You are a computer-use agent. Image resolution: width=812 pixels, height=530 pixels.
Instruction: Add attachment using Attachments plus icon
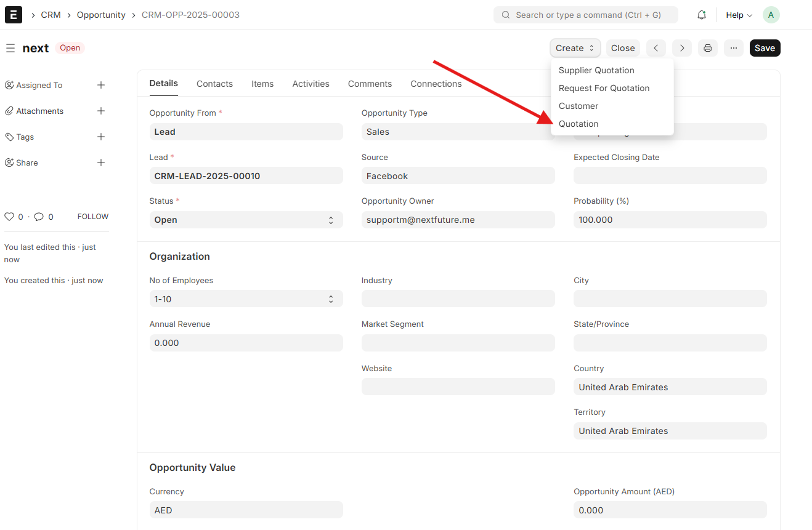(101, 111)
